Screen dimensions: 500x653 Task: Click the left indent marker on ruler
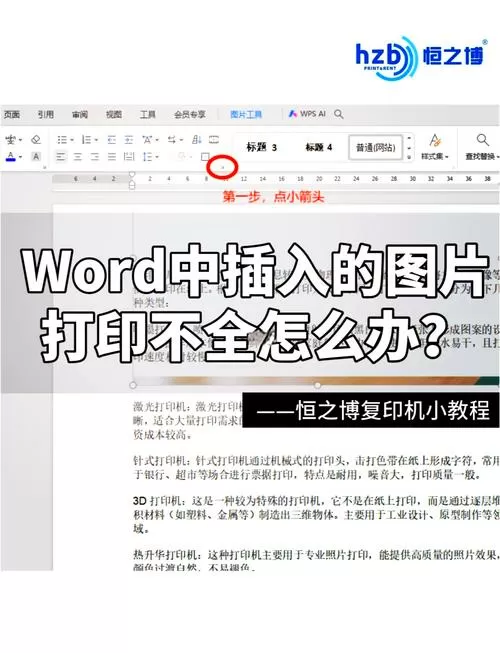click(132, 185)
